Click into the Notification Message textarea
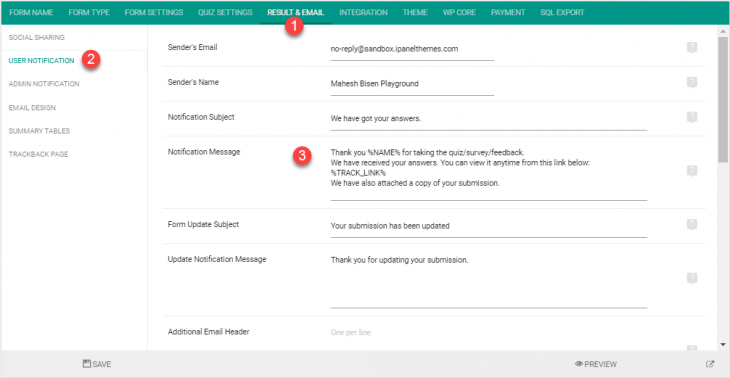This screenshot has width=730, height=378. [x=489, y=173]
